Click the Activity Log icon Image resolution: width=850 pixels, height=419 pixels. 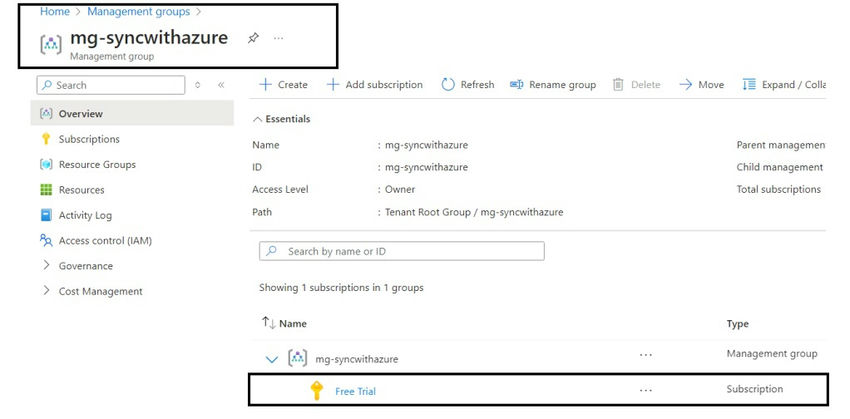[46, 215]
